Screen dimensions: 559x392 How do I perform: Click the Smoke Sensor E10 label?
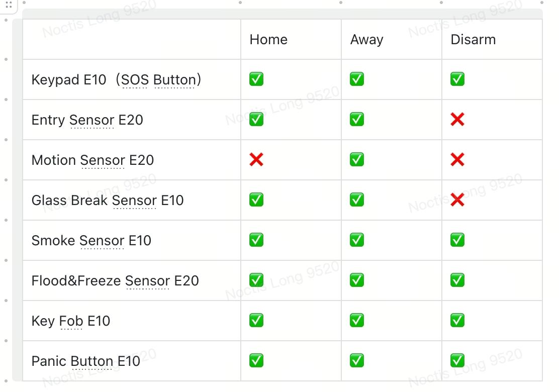[x=91, y=241]
